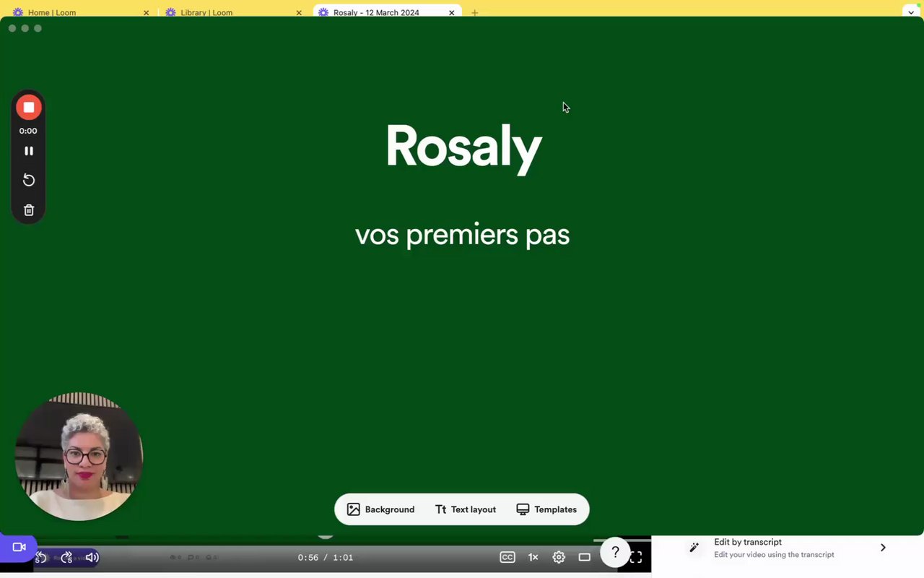Screen dimensions: 924x578
Task: Open player settings gear
Action: pos(559,557)
